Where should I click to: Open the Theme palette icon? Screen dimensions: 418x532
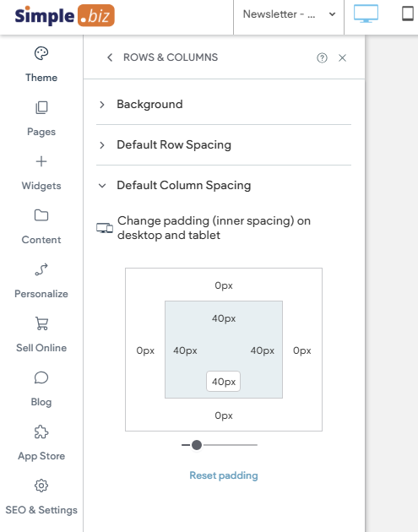[41, 53]
